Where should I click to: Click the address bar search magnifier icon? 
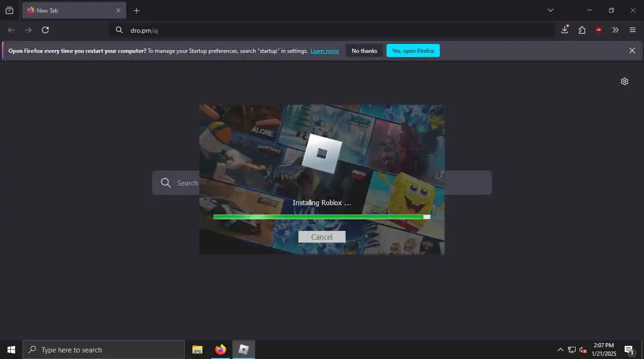coord(119,30)
